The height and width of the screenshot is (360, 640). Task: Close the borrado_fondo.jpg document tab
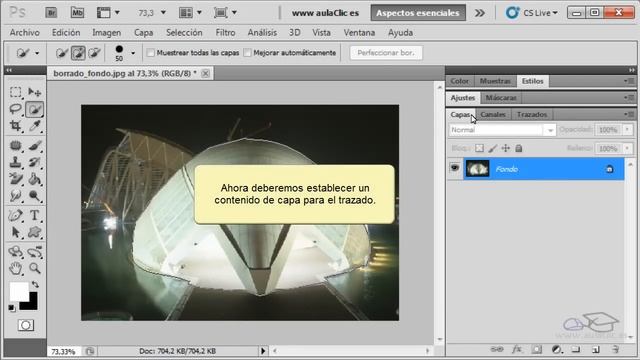pos(206,73)
